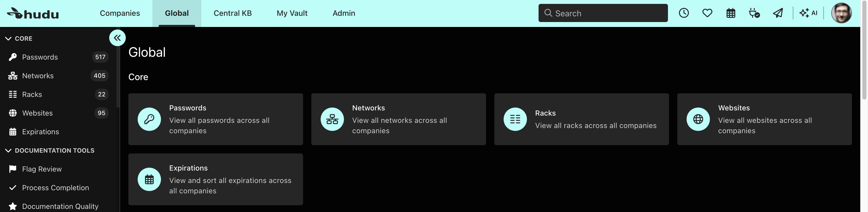This screenshot has height=212, width=868.
Task: Focus the Search input field
Action: pos(603,13)
